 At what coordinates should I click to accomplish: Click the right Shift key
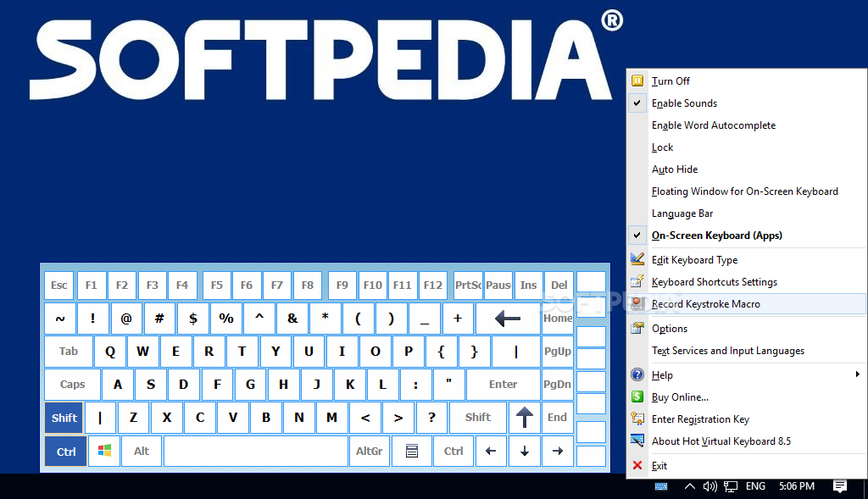click(x=478, y=418)
